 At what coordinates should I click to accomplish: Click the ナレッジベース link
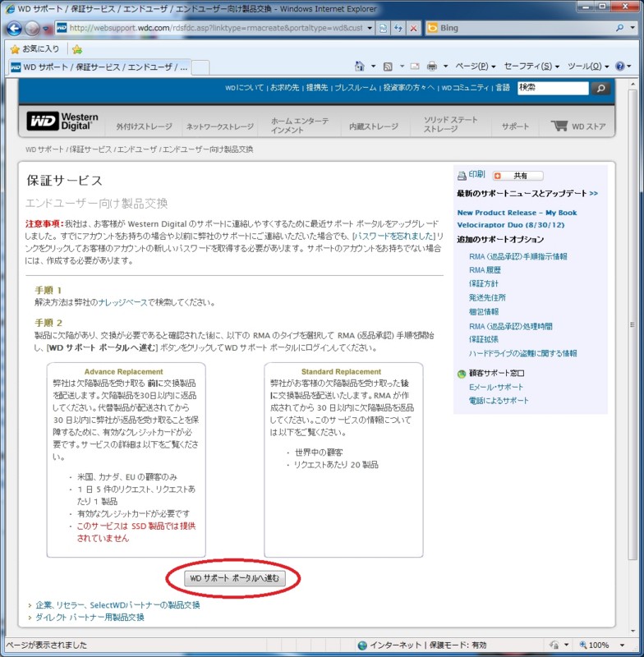pos(122,302)
